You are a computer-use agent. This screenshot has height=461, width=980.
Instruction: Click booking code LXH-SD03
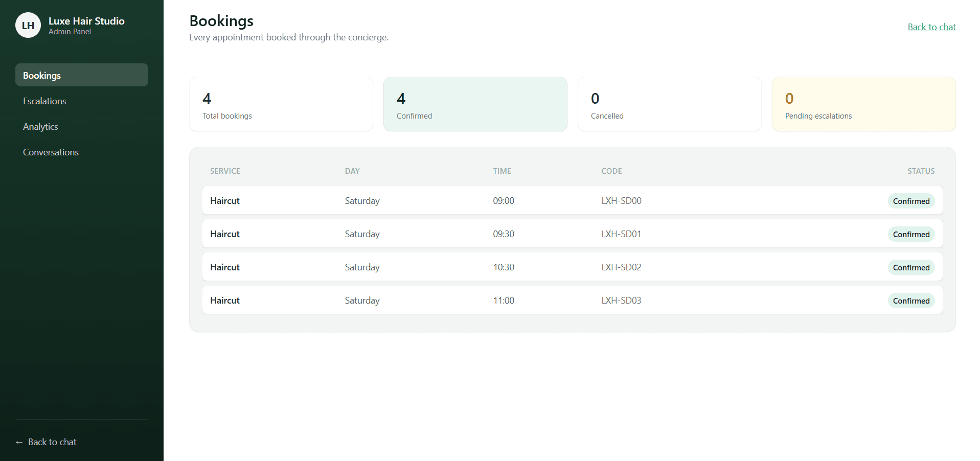point(621,301)
